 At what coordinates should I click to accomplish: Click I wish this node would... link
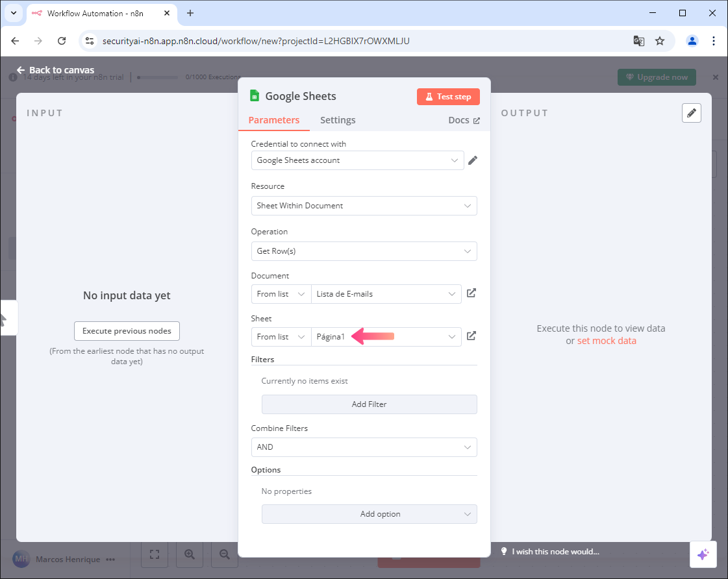[555, 552]
